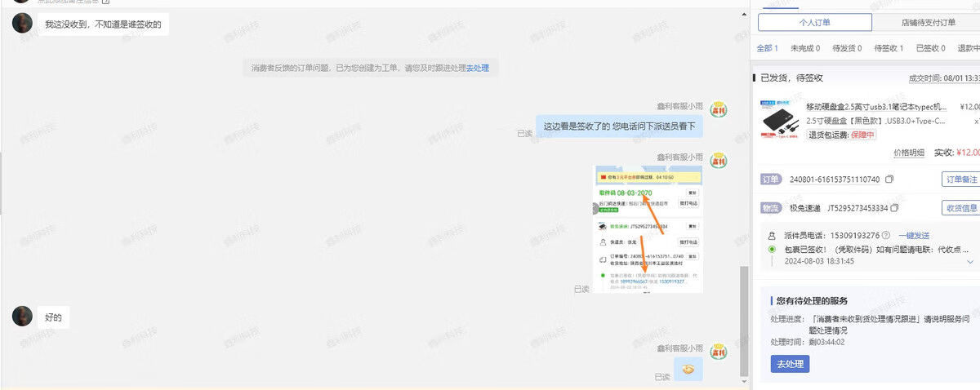Open the 收货信息 shipping info button
This screenshot has width=980, height=390.
click(961, 208)
